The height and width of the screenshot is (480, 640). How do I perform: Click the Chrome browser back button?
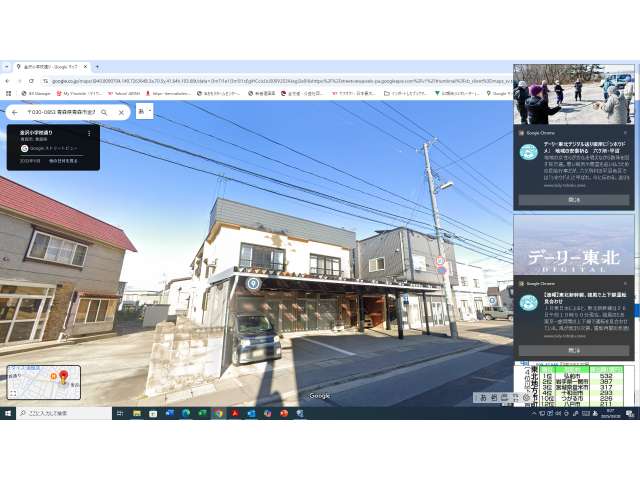[7, 81]
